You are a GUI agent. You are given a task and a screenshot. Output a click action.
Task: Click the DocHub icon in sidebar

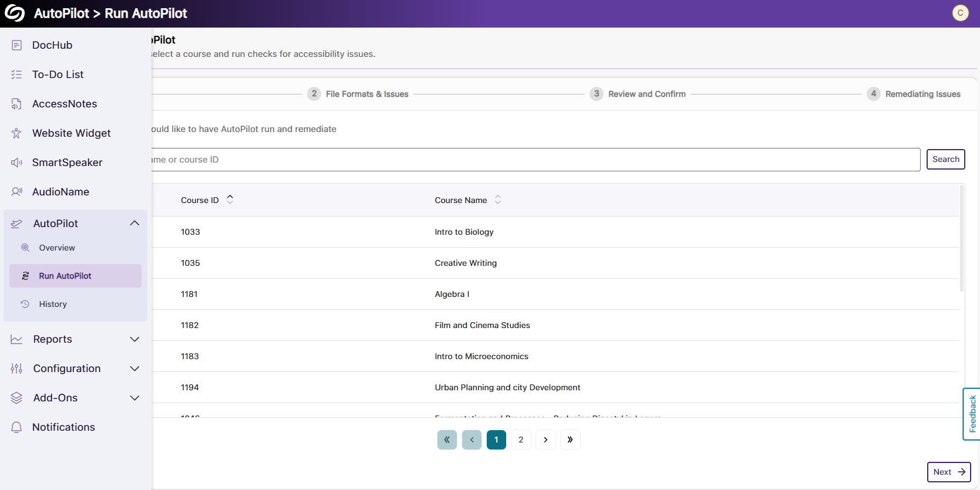tap(16, 45)
